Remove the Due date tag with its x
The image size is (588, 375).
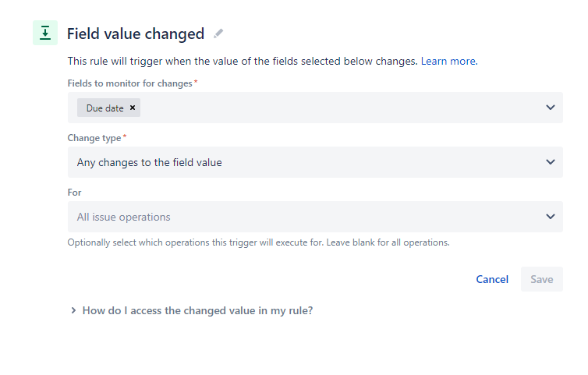click(133, 108)
